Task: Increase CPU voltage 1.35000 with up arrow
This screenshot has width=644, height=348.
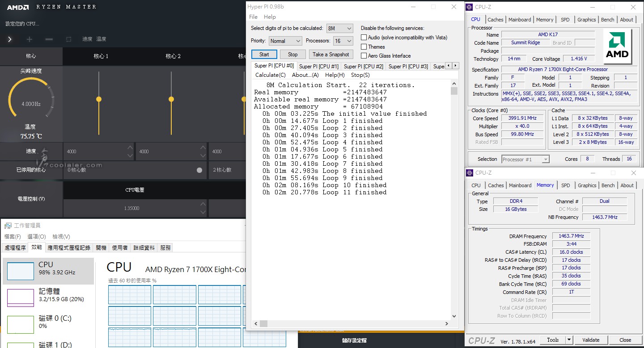Action: point(203,204)
